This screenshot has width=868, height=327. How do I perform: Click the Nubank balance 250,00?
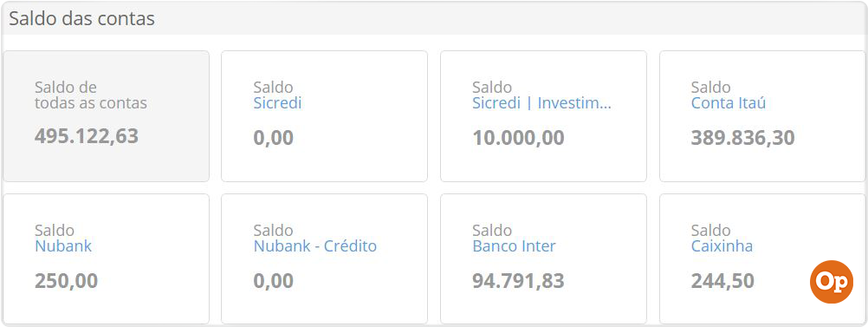pyautogui.click(x=67, y=280)
